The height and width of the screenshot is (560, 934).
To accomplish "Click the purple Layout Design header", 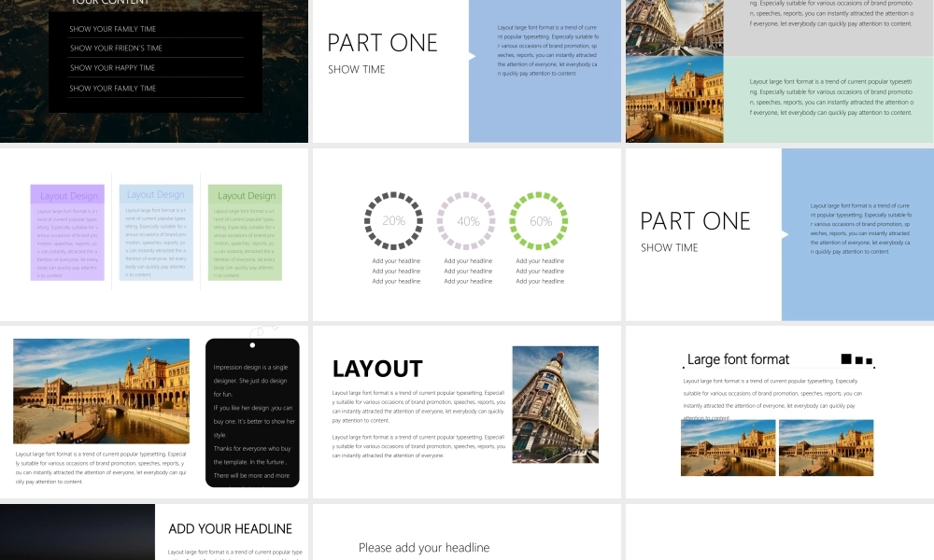I will [67, 195].
